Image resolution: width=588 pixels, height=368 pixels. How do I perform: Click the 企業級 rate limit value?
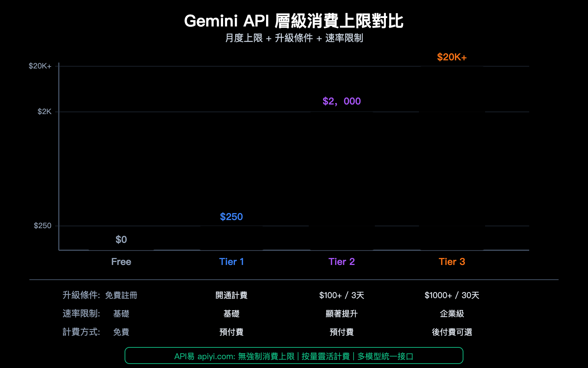point(452,314)
